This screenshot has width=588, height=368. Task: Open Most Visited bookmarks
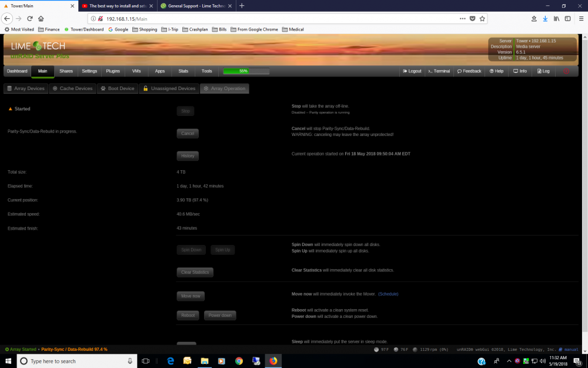point(19,29)
